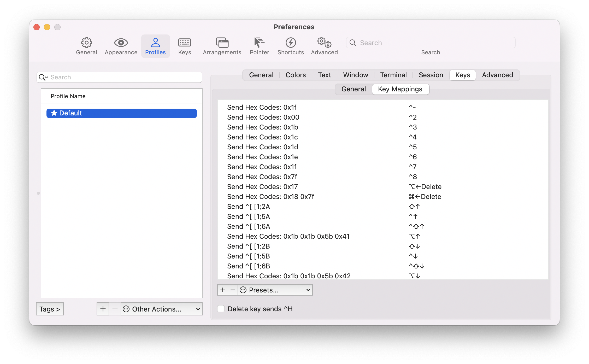Open the General preferences pane

[86, 46]
